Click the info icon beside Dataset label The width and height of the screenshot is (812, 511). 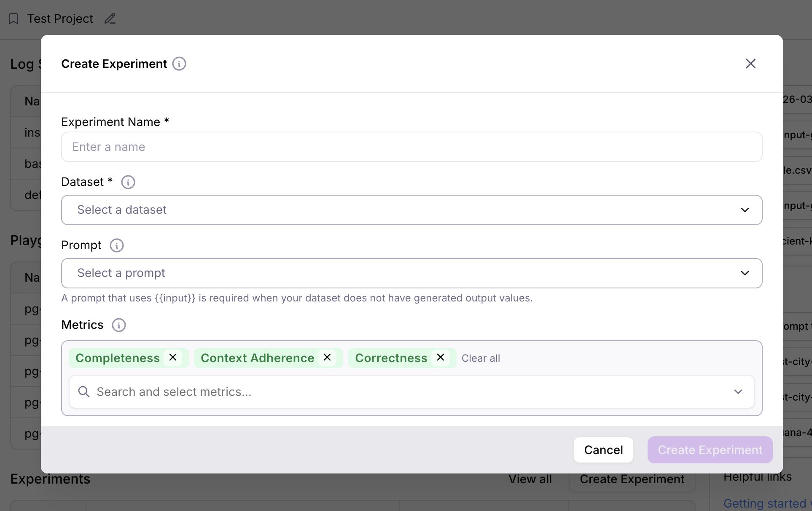(x=128, y=182)
